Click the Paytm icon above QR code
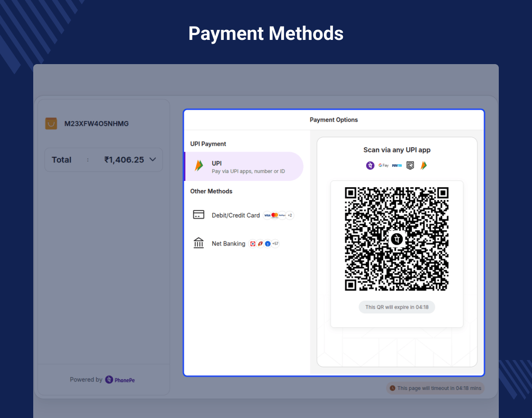532x418 pixels. point(397,165)
